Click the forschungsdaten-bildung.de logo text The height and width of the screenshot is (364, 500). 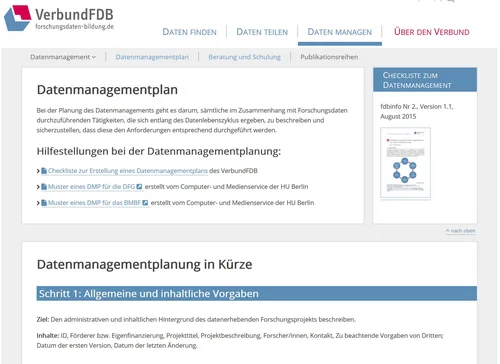pos(74,26)
